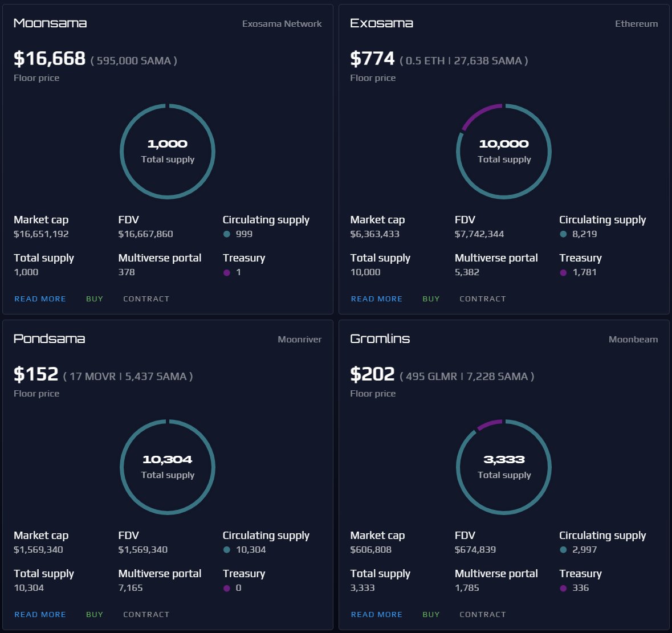Viewport: 672px width, 633px height.
Task: Click Pondsama multiverse portal value 7,165
Action: (x=131, y=587)
